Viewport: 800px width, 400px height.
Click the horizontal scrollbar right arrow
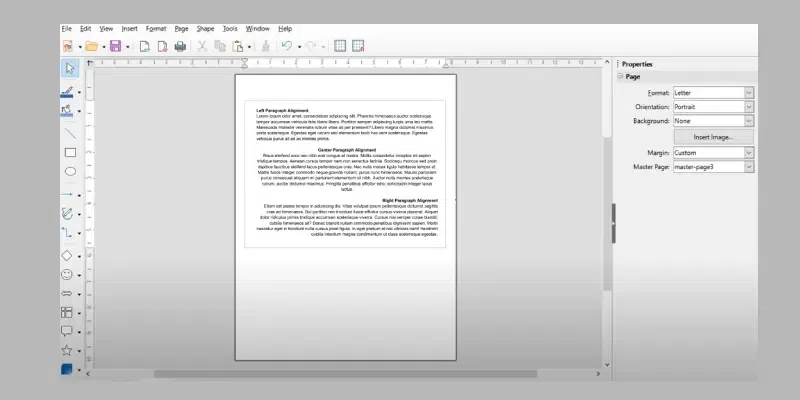pos(598,374)
